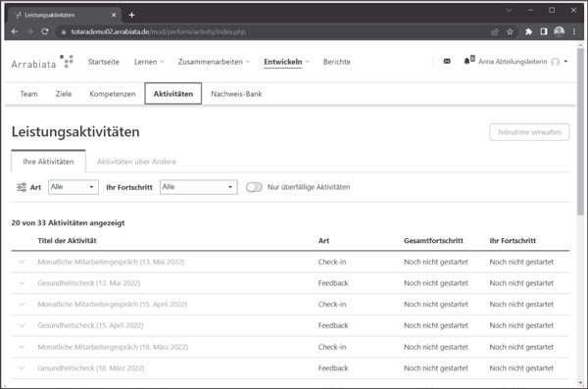Viewport: 588px width, 389px height.
Task: Expand row Monatliche Mitarbeitergespräch (15. April 2022)
Action: click(x=22, y=304)
